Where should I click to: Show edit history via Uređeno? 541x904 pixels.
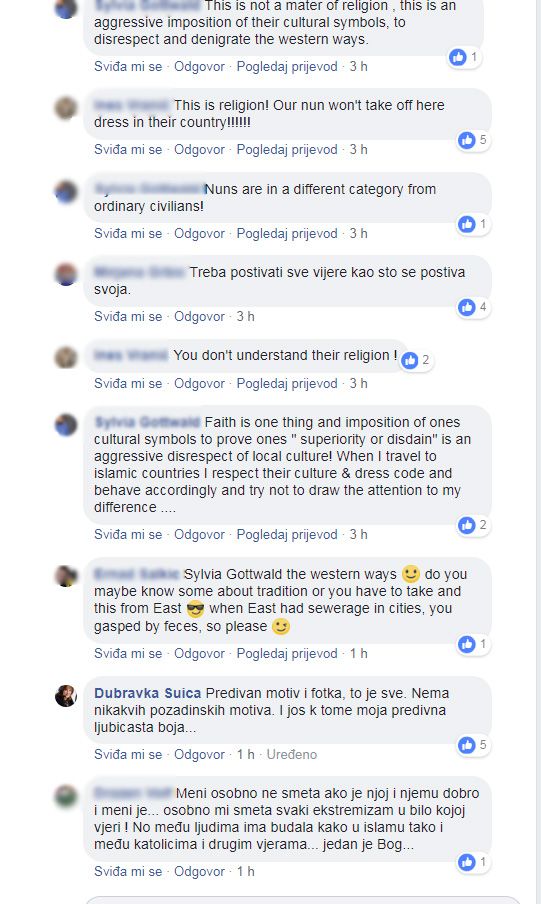(x=292, y=754)
